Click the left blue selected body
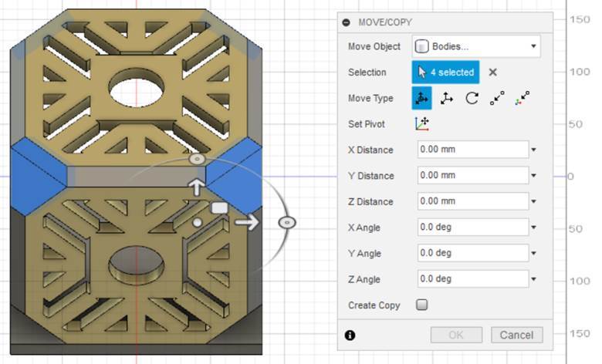This screenshot has width=602, height=364. point(39,177)
